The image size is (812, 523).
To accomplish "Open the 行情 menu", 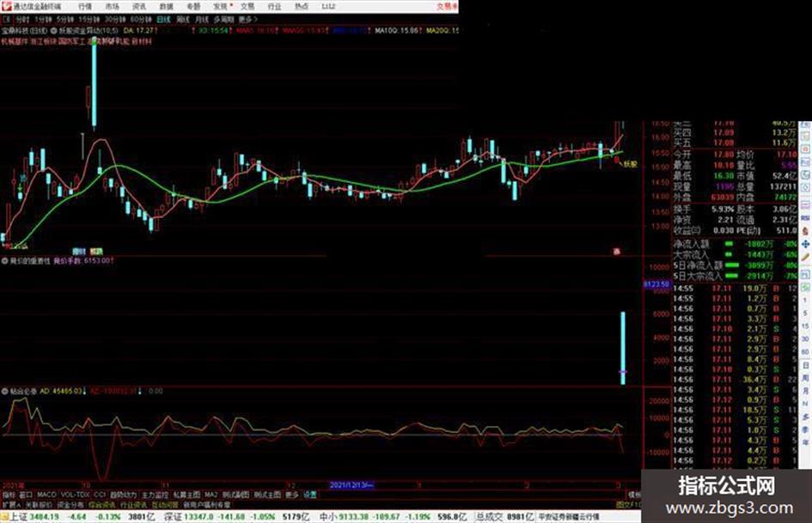I will [x=85, y=6].
